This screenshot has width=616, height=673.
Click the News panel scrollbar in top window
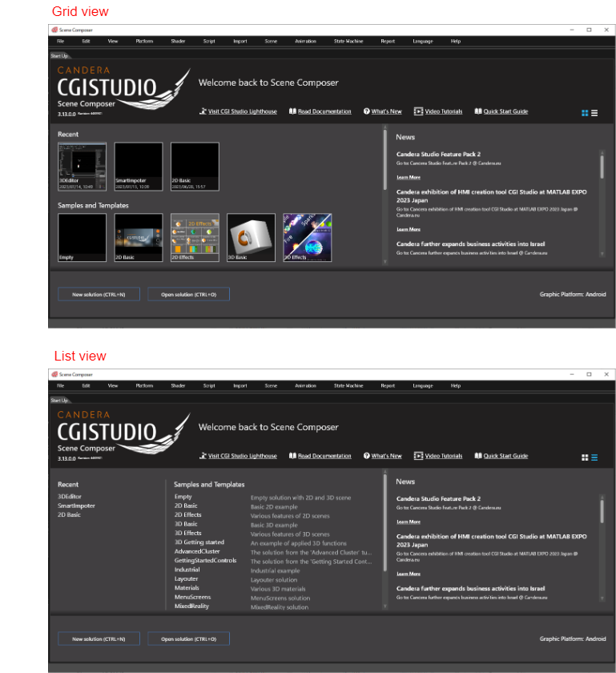[x=602, y=167]
